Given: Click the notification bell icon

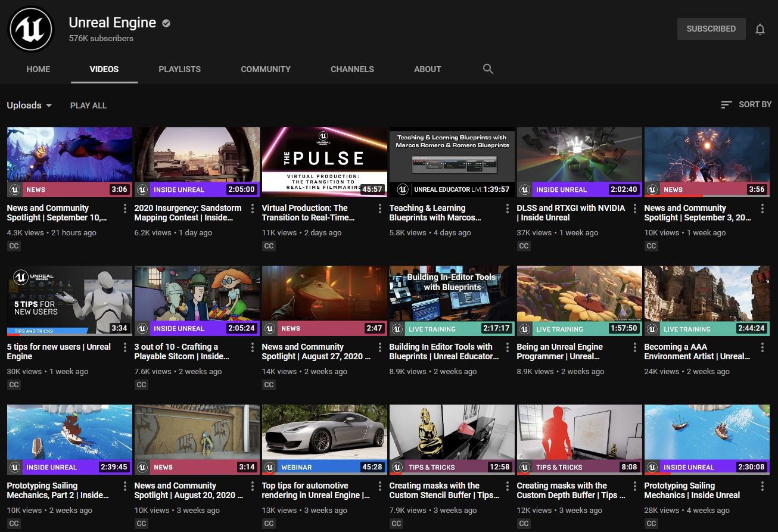Looking at the screenshot, I should click(x=760, y=29).
